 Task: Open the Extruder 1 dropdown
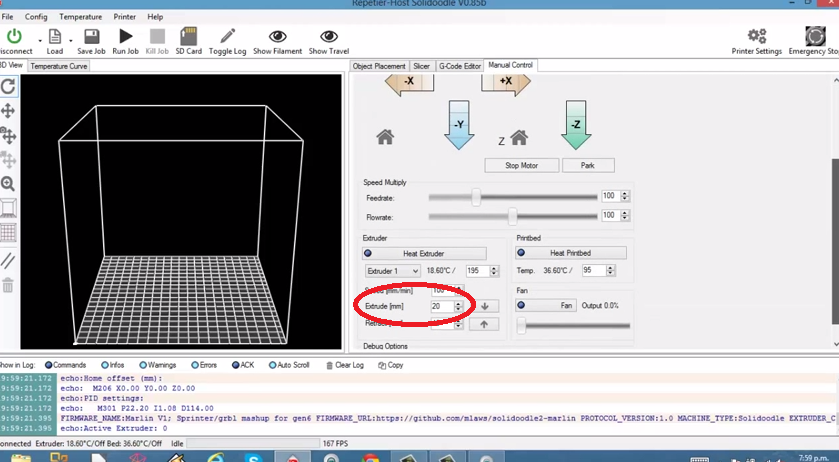393,271
